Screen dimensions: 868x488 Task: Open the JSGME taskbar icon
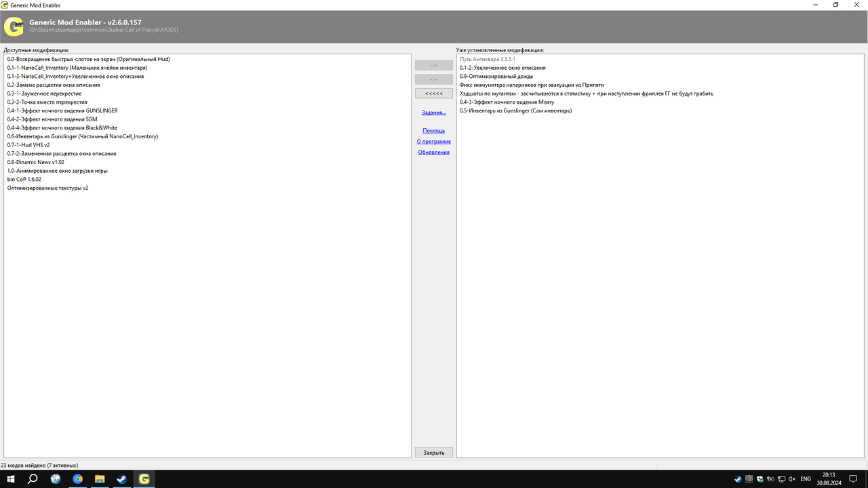point(144,479)
